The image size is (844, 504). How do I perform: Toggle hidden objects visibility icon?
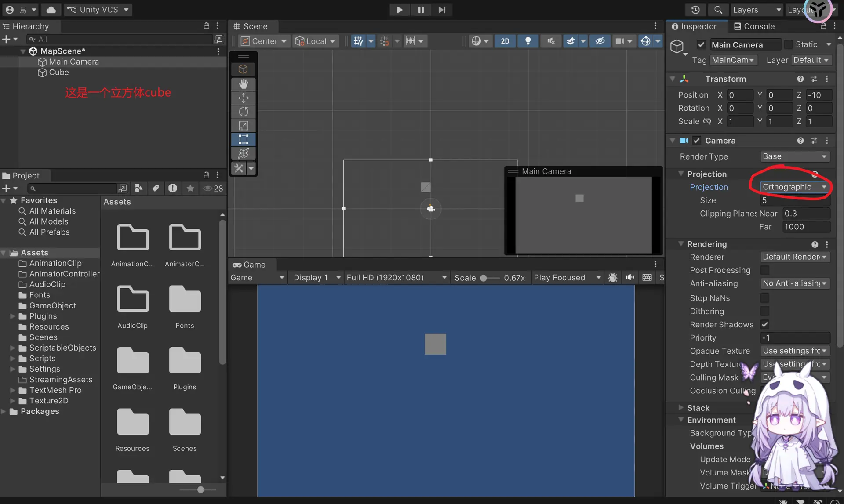click(x=600, y=41)
